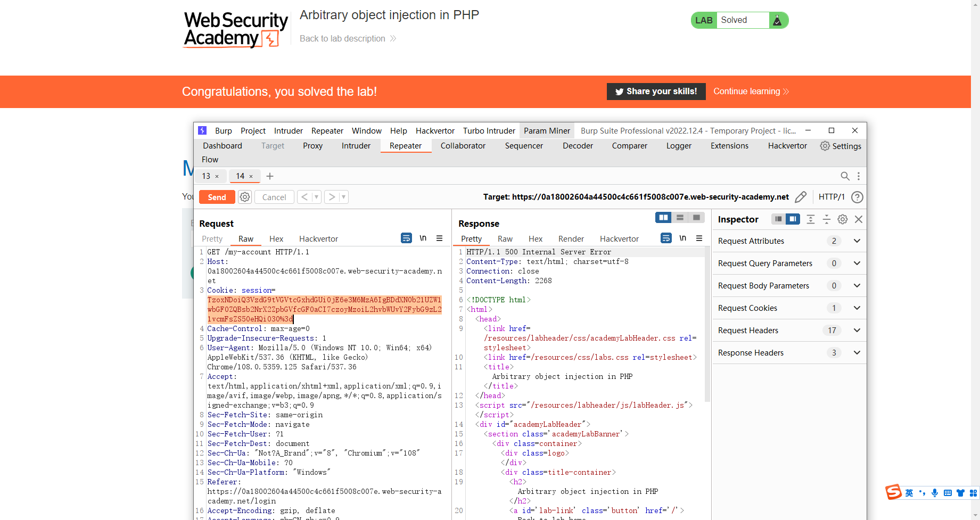This screenshot has height=520, width=980.
Task: Click Back to lab description link
Action: coord(348,38)
